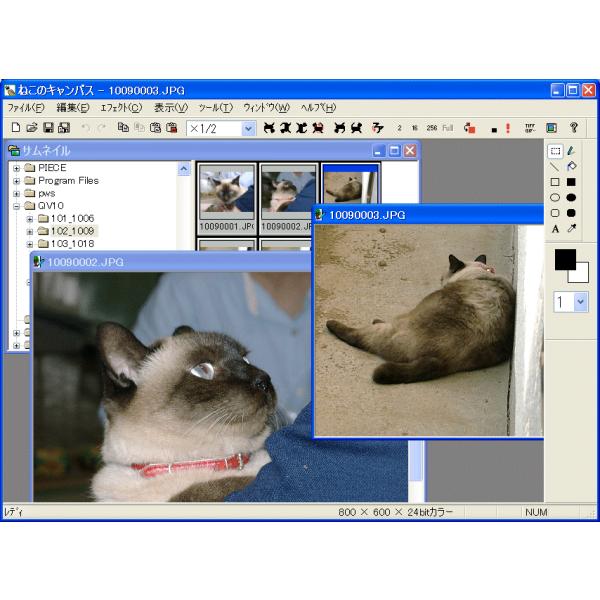600x600 pixels.
Task: Select the straight line tool
Action: point(555,166)
